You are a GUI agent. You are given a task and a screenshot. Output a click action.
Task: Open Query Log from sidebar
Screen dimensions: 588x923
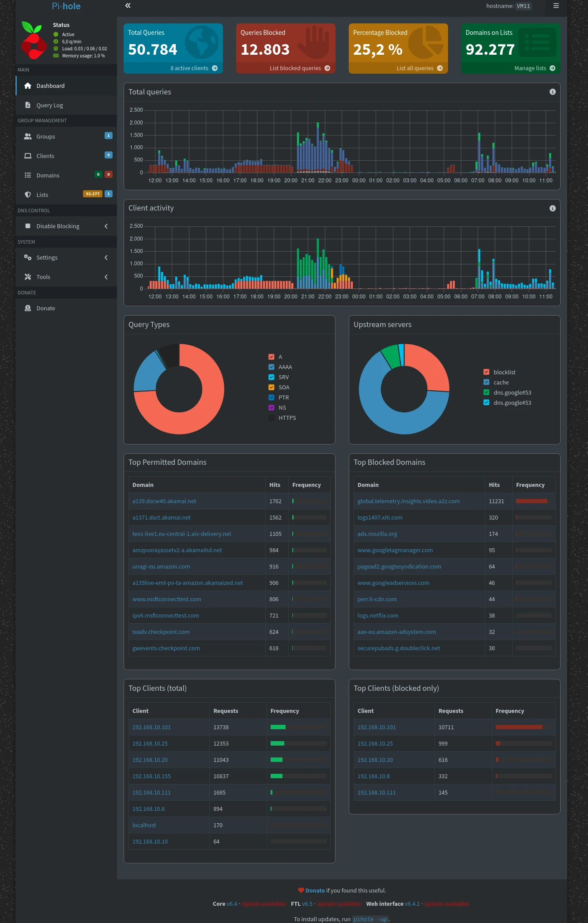(49, 105)
